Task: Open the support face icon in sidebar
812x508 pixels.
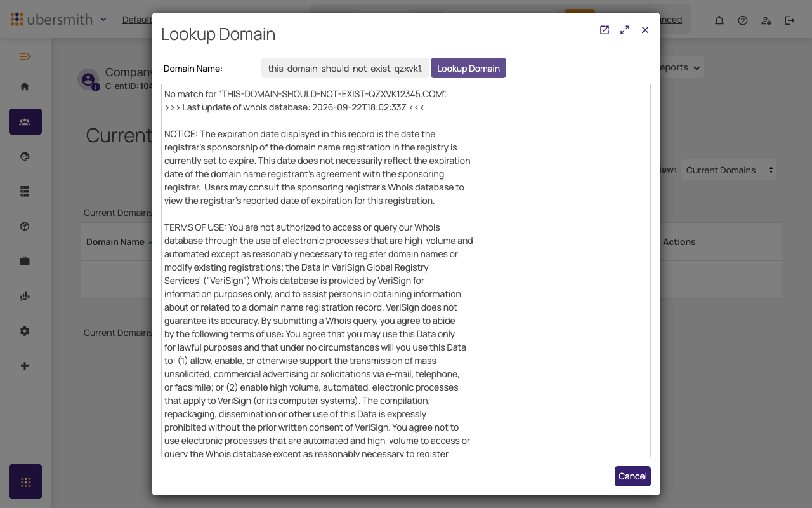Action: (25, 156)
